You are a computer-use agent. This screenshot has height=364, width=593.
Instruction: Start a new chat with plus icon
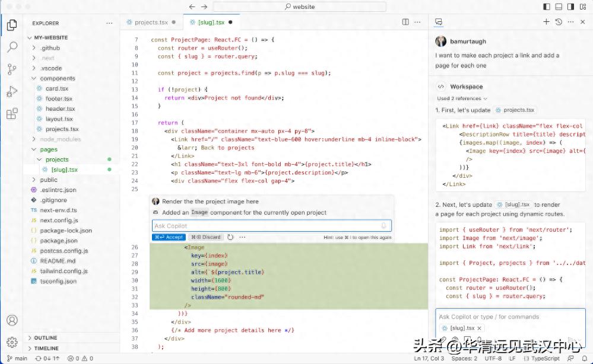tap(546, 22)
